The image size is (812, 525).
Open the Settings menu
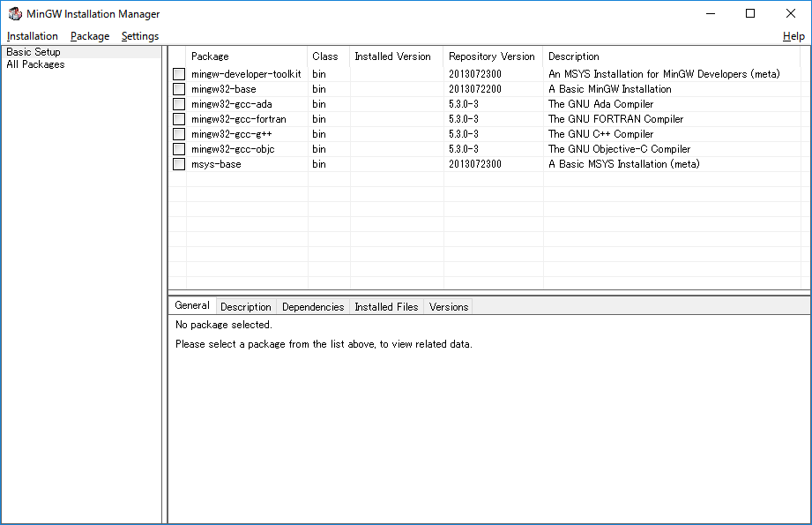click(x=140, y=36)
